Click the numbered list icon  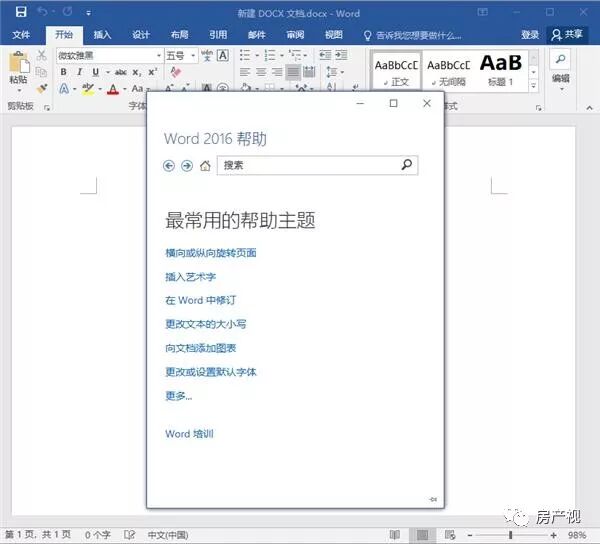[270, 55]
